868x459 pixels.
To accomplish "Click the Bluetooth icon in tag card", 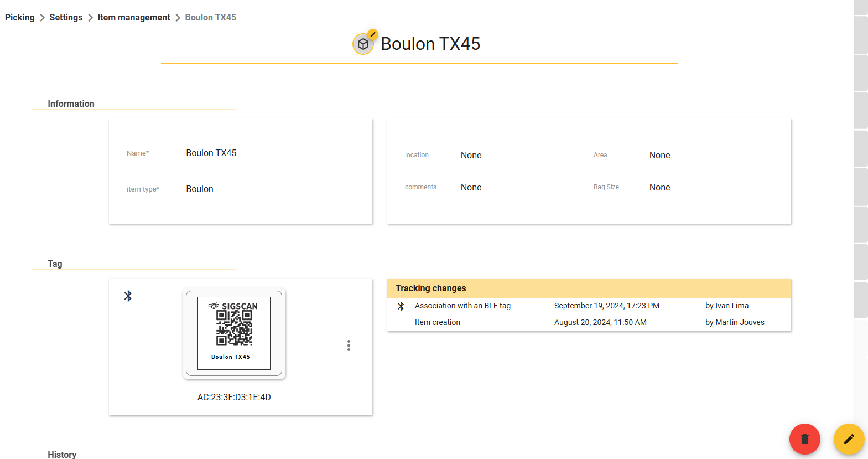I will 128,296.
